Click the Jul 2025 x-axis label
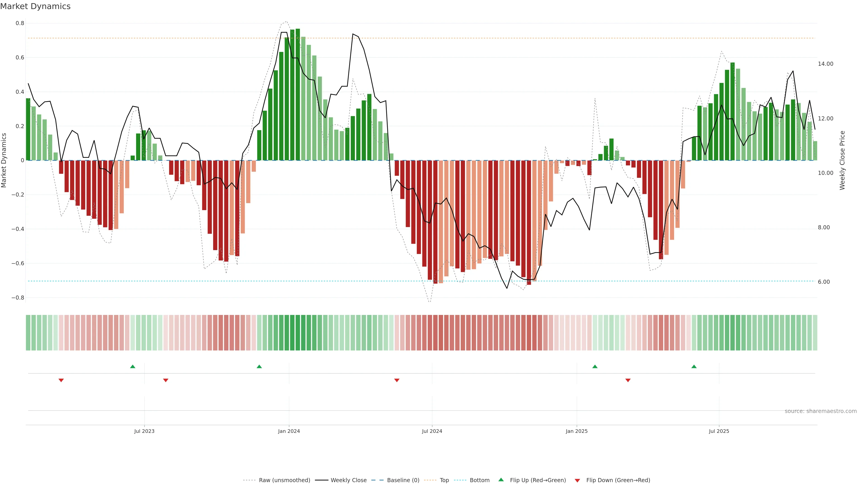Viewport: 868px width, 488px height. coord(719,431)
